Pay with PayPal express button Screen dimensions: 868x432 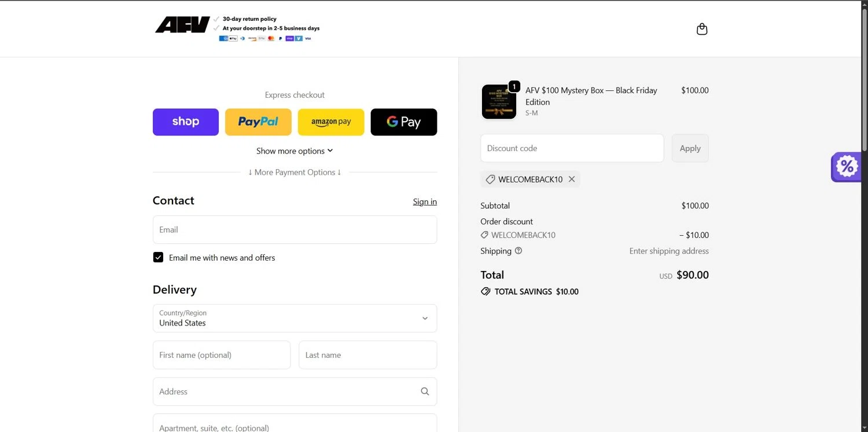coord(258,122)
